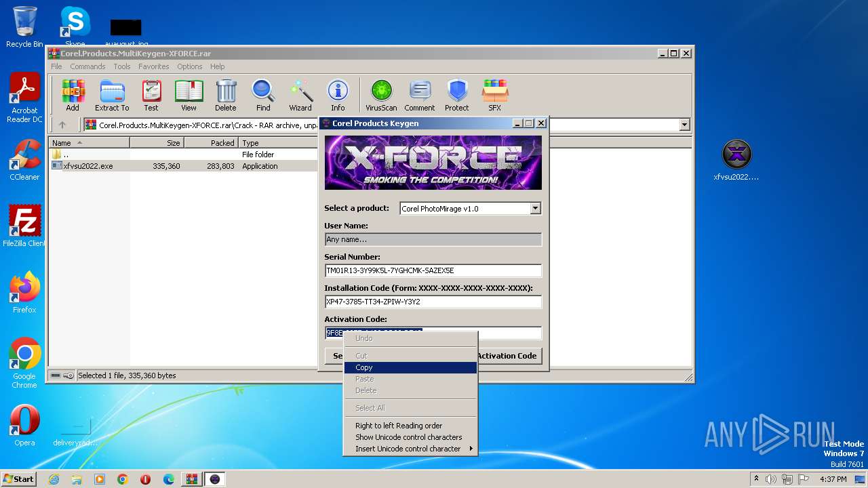The height and width of the screenshot is (488, 868).
Task: Open Skype desktop shortcut
Action: (75, 27)
